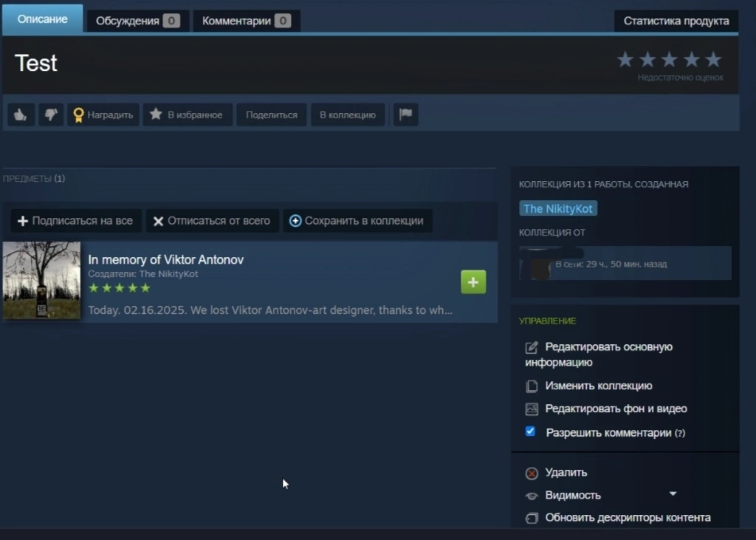Click the eye visibility icon
The width and height of the screenshot is (756, 540).
coord(532,496)
